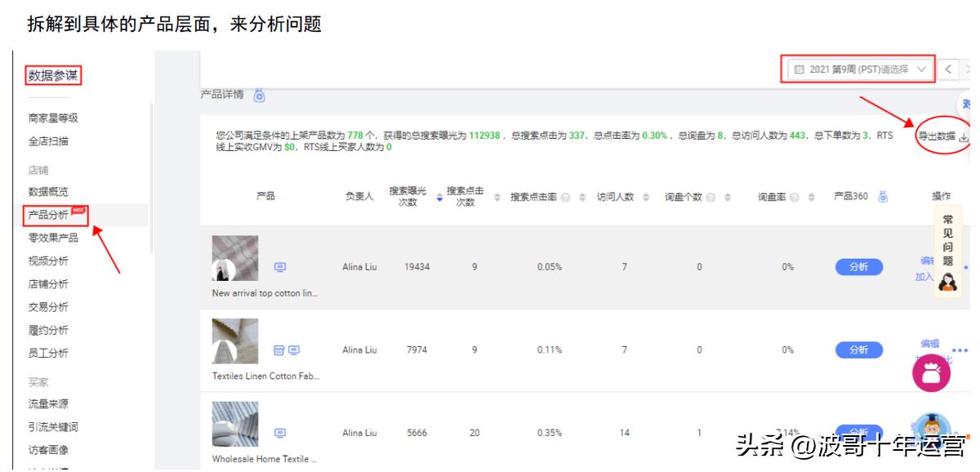Click 编辑 link in Textiles Linen row
Viewport: 980px width, 472px height.
click(929, 344)
